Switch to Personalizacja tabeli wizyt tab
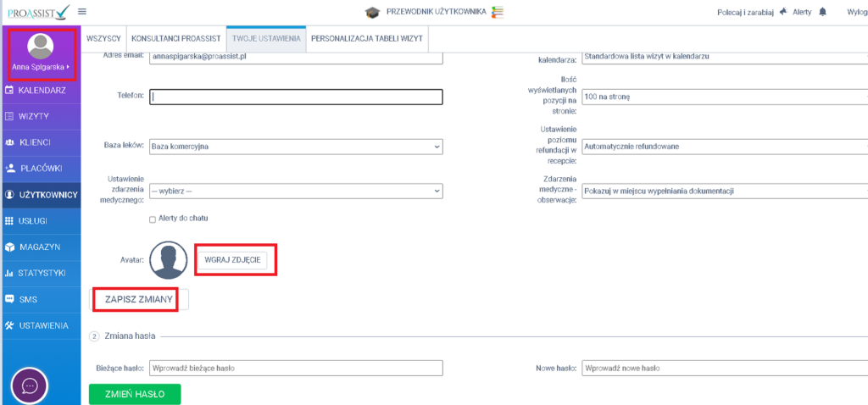Screen dimensions: 868x405 click(368, 38)
